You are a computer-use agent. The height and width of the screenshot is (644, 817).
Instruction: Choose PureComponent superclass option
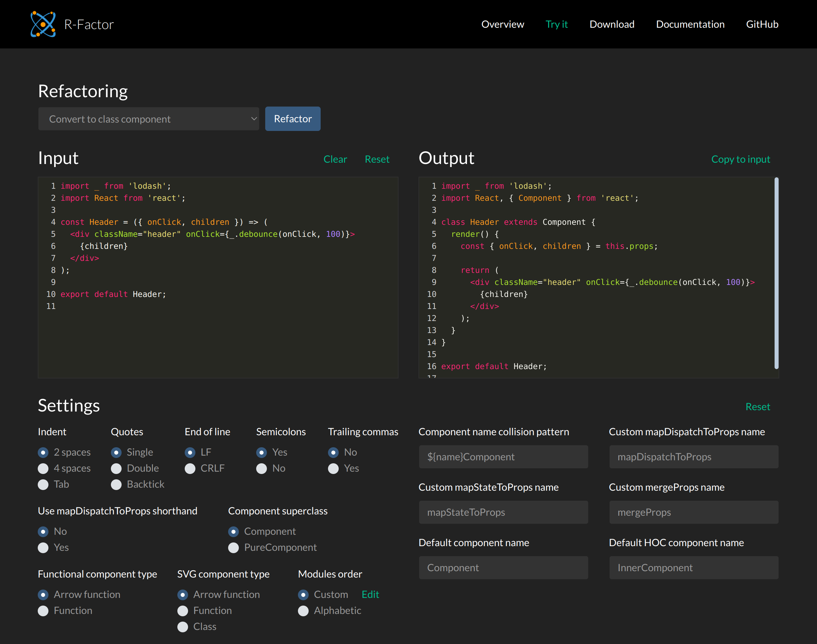click(234, 547)
